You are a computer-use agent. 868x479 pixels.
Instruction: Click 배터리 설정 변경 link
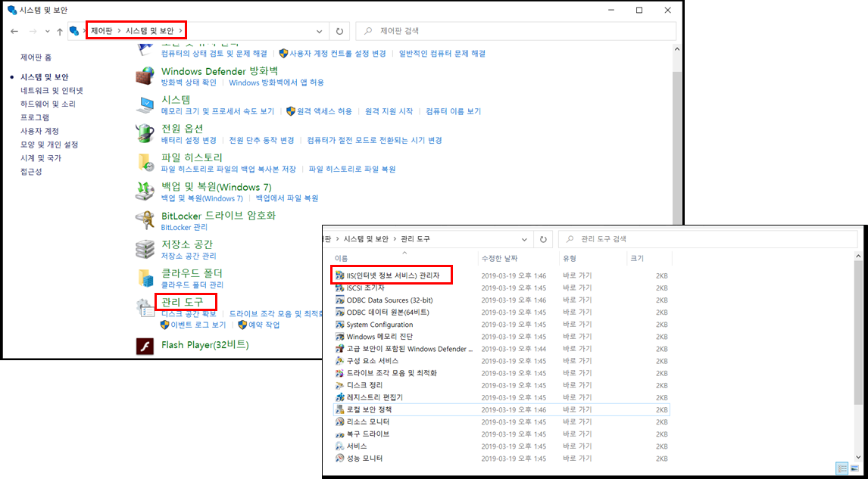pyautogui.click(x=189, y=140)
